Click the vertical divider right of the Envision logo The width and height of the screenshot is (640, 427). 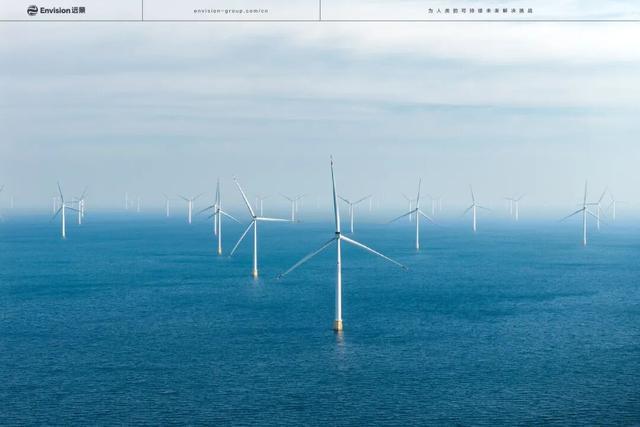tap(143, 10)
